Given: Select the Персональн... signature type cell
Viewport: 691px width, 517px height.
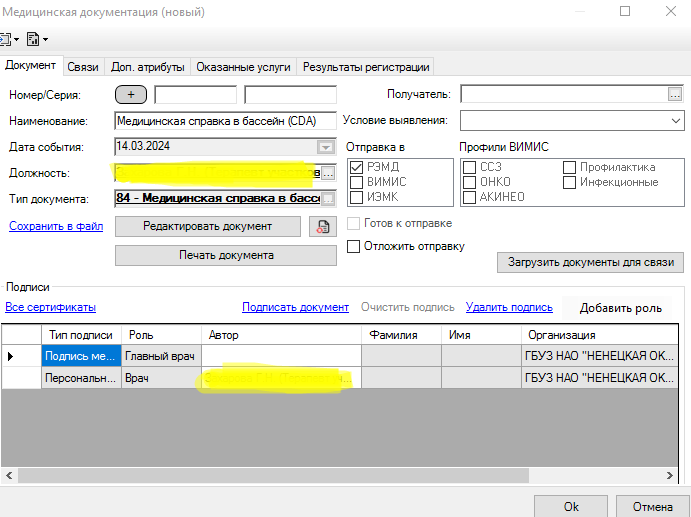Looking at the screenshot, I should 82,378.
